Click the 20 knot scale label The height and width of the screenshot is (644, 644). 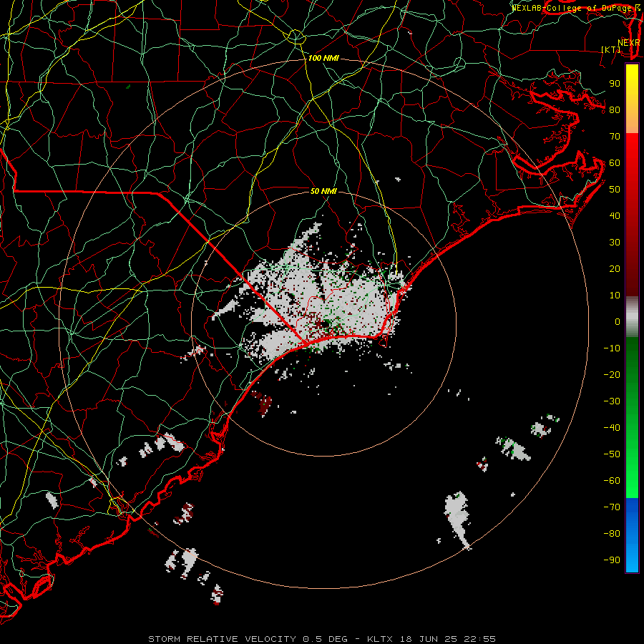click(615, 269)
